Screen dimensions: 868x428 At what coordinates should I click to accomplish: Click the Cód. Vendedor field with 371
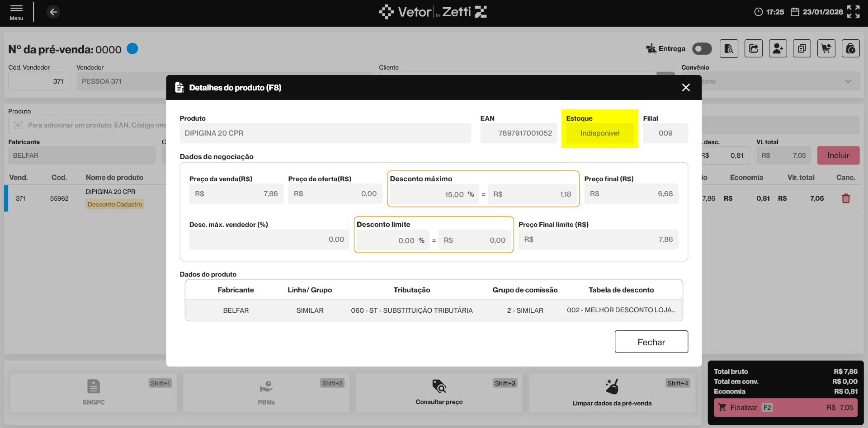tap(39, 81)
